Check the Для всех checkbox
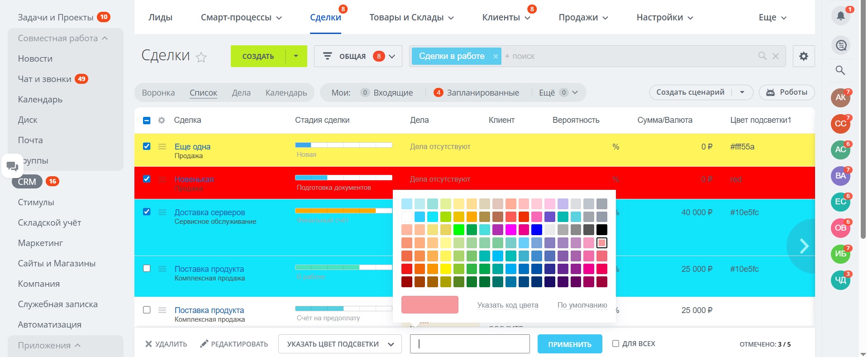This screenshot has height=357, width=868. click(x=615, y=343)
